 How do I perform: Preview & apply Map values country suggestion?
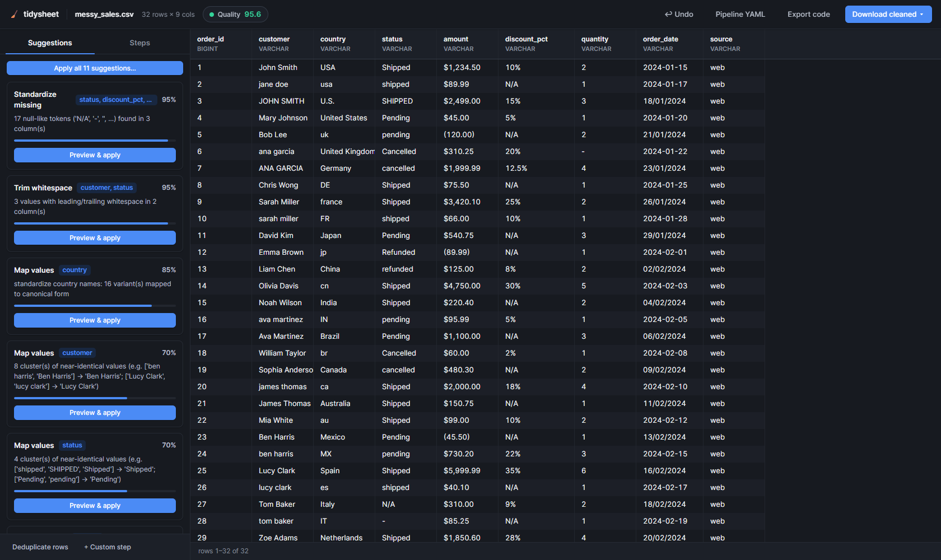coord(95,320)
